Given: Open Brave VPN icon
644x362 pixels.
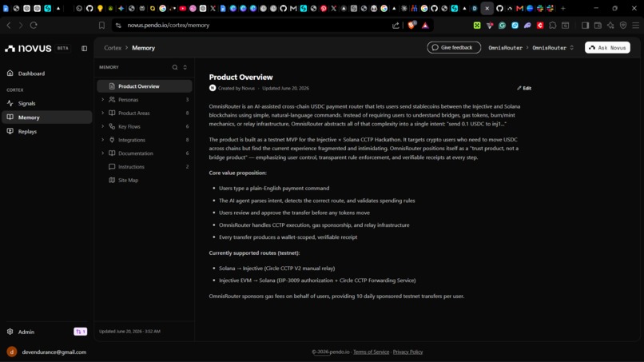Looking at the screenshot, I should pos(623,26).
